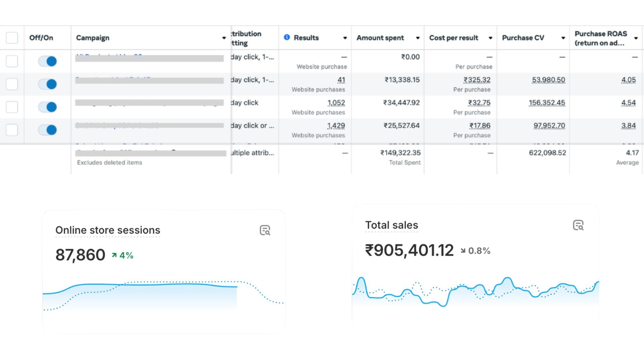Check the box for the ₹0.00 campaign row
644x362 pixels.
(x=12, y=61)
